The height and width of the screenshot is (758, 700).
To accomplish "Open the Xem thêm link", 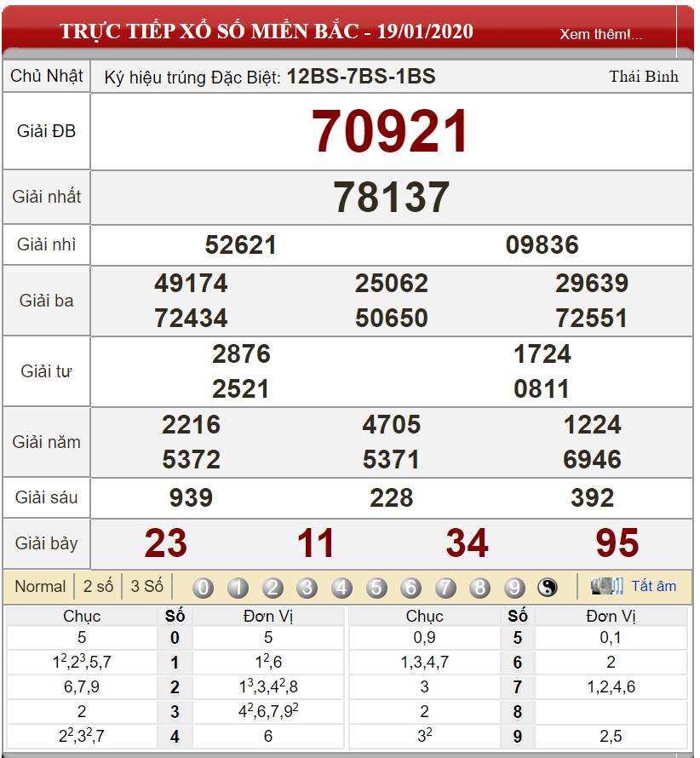I will click(601, 34).
